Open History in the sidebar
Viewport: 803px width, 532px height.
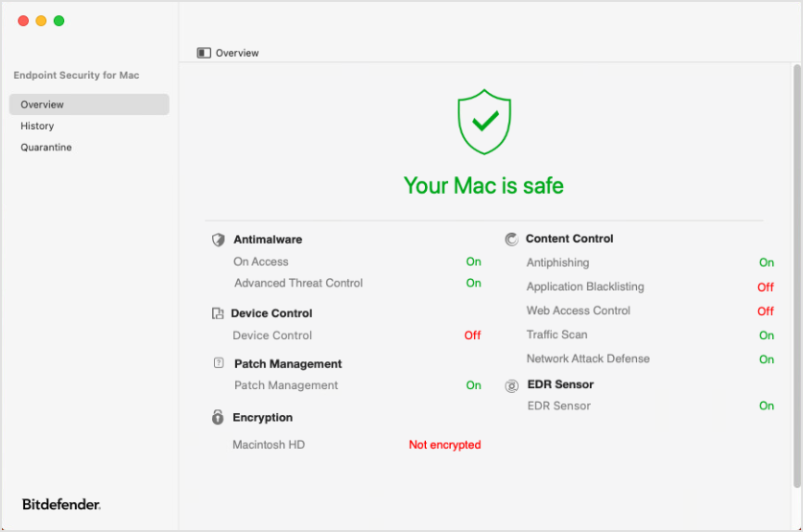pyautogui.click(x=37, y=126)
